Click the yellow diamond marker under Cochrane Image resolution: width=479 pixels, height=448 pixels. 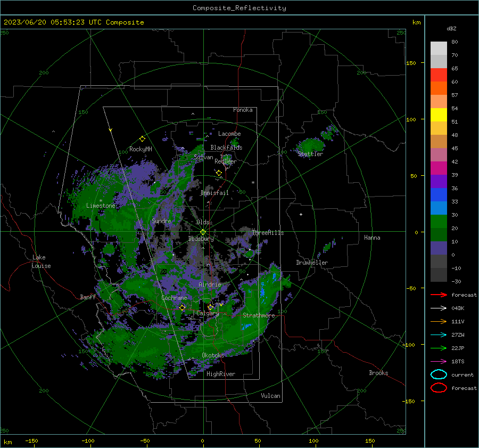click(182, 307)
